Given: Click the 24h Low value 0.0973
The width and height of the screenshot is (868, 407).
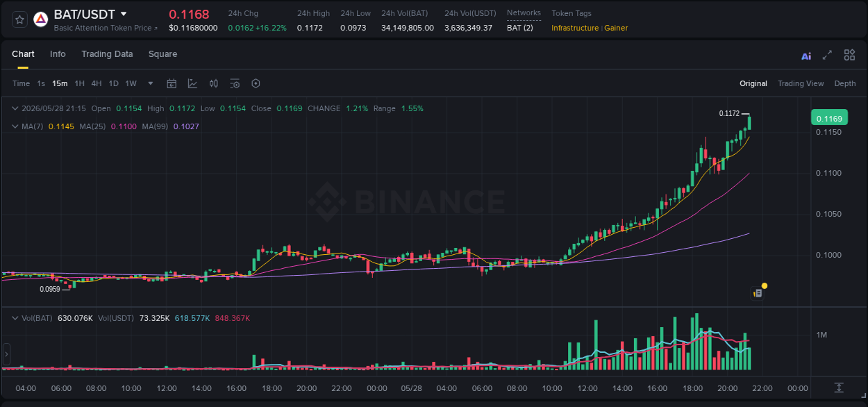Looking at the screenshot, I should coord(353,28).
